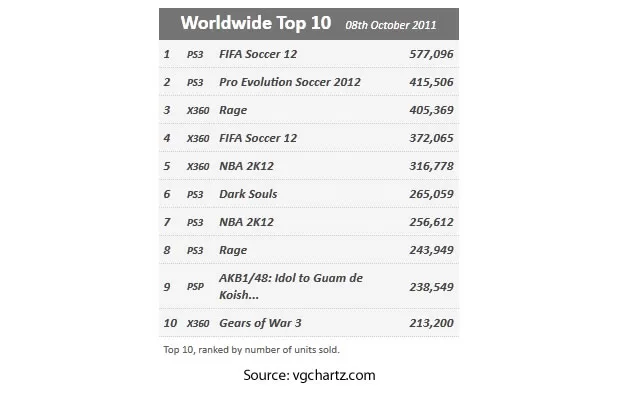This screenshot has width=619, height=394.
Task: Open AKB1/48: Idol to Guam de Koish... entry
Action: 291,287
